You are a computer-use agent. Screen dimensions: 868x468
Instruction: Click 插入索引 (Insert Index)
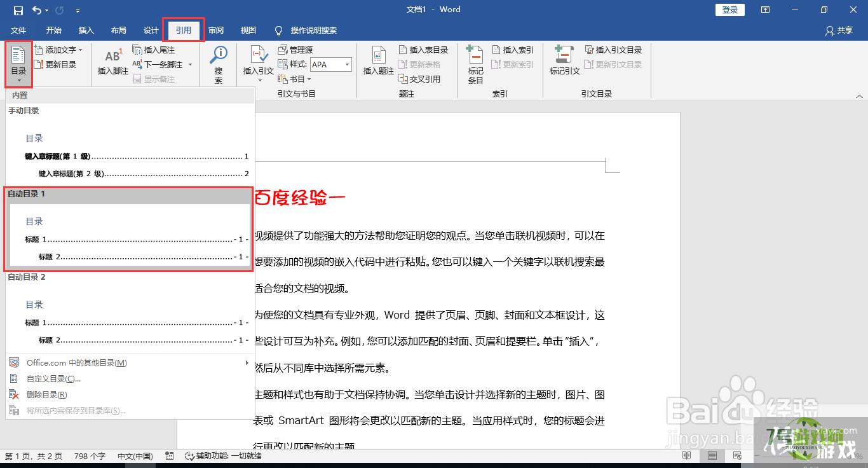click(x=512, y=50)
